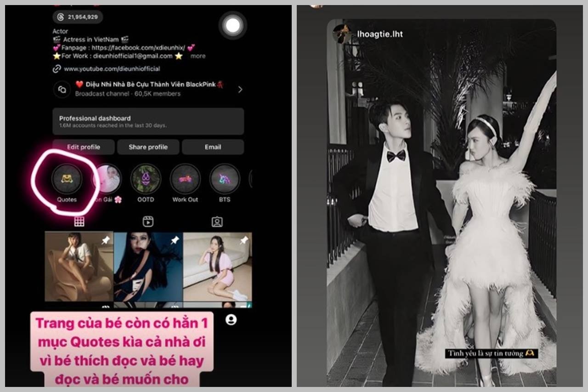Click the Email button
Viewport: 588px width, 392px height.
click(x=213, y=147)
